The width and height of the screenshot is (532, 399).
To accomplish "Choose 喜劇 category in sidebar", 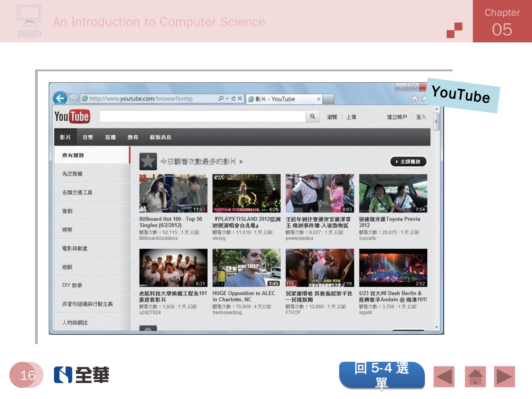I will coord(92,211).
